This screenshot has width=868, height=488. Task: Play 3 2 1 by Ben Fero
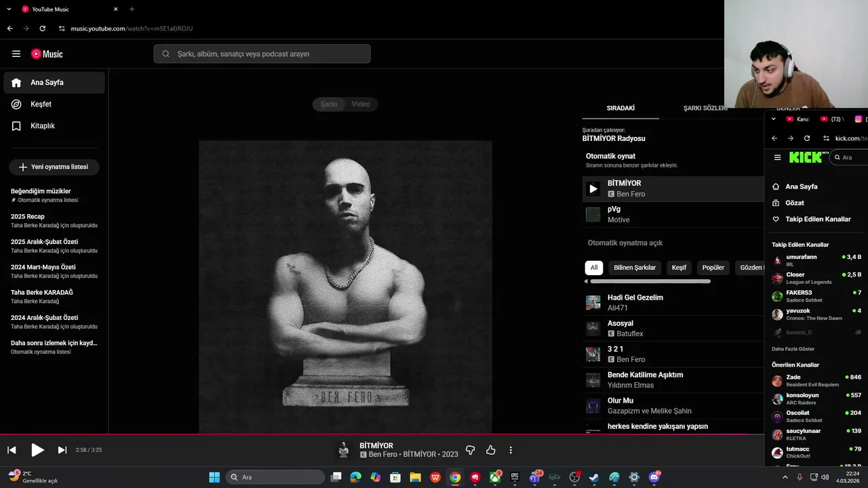(x=673, y=354)
